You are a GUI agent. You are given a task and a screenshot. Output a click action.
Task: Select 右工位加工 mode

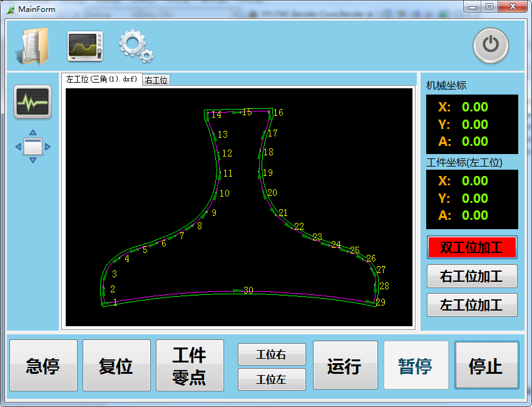tap(472, 276)
